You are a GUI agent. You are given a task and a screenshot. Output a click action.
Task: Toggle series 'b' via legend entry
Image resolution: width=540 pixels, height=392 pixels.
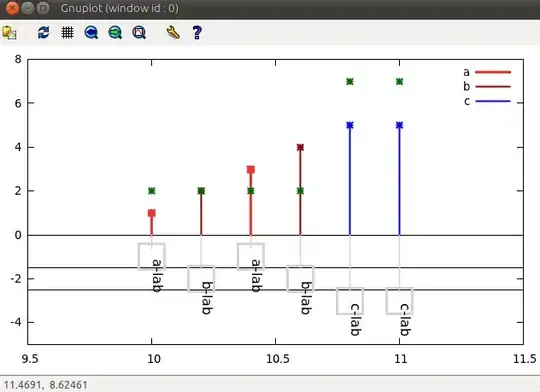(x=487, y=86)
